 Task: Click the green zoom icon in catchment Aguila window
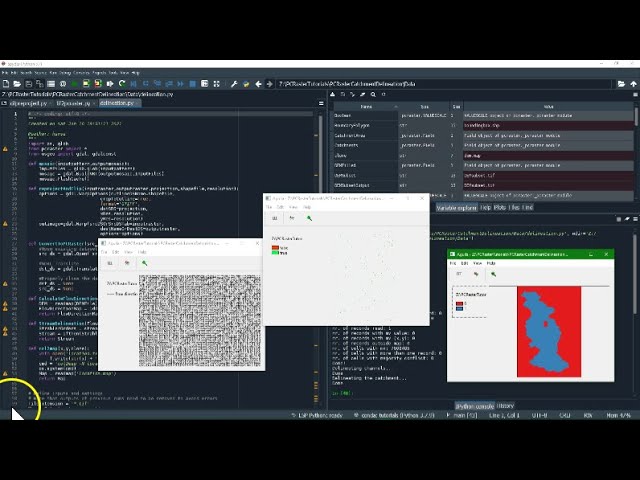493,274
